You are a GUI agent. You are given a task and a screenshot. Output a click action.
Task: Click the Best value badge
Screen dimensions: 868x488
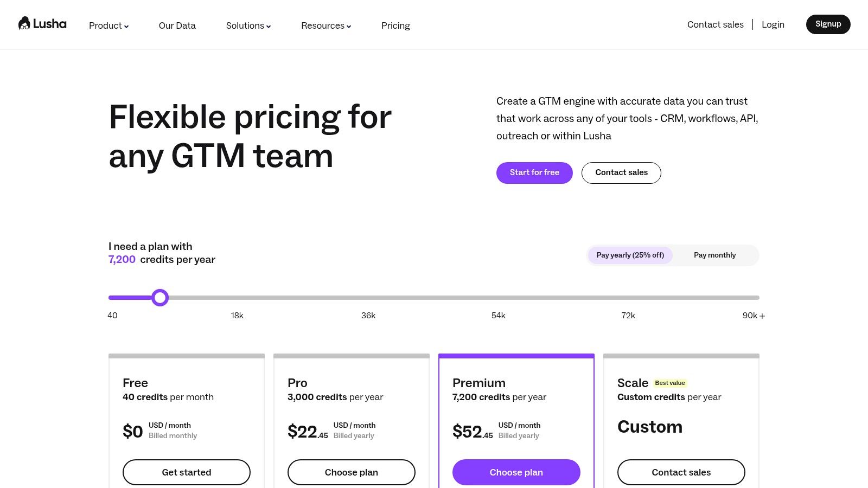tap(669, 383)
